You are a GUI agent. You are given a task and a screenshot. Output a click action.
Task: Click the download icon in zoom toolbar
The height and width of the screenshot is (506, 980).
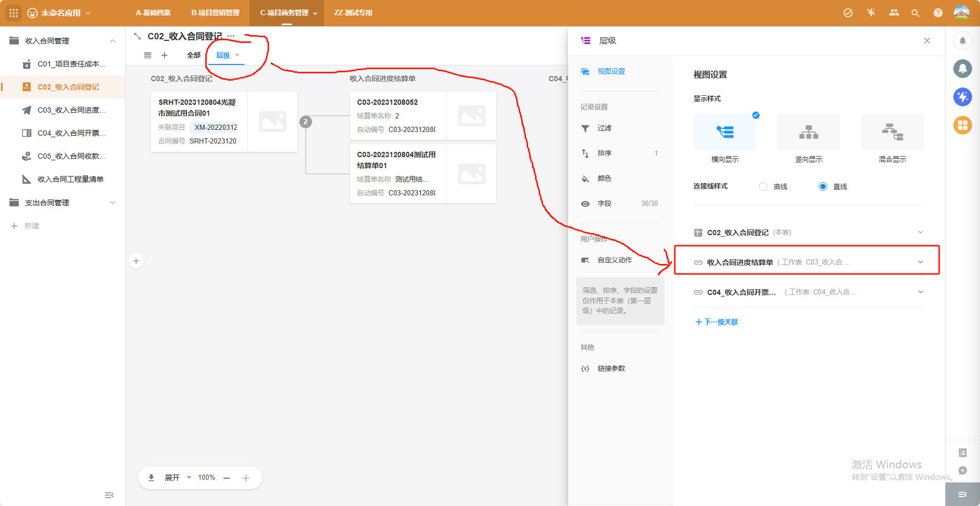pyautogui.click(x=151, y=478)
